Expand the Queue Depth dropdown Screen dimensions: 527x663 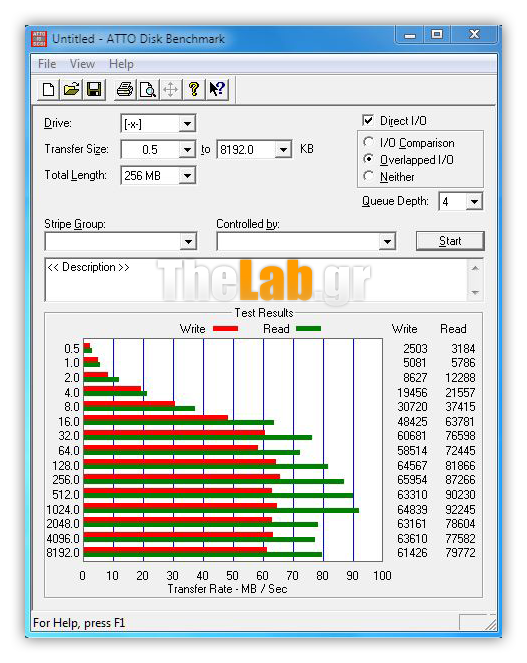point(474,202)
